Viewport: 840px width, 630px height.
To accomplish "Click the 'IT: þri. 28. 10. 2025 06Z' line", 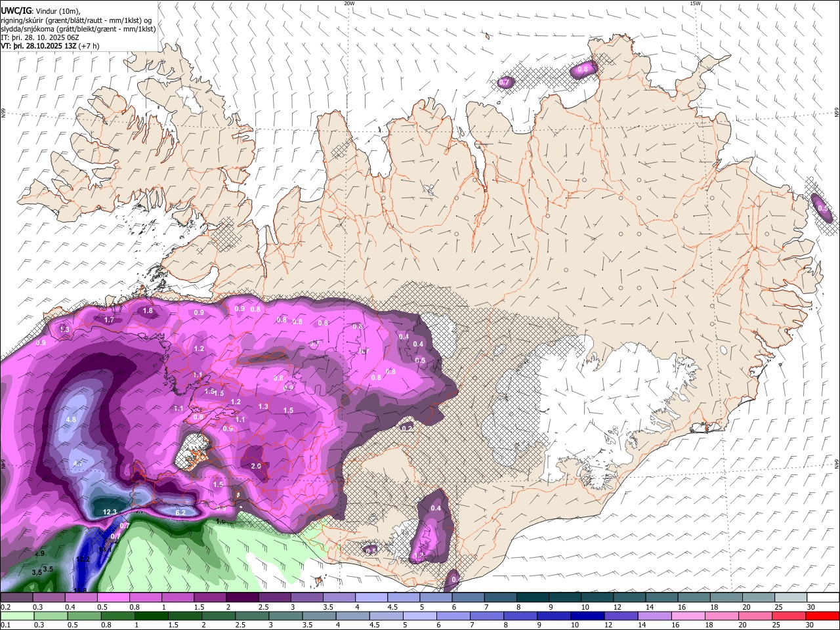I will pyautogui.click(x=39, y=37).
